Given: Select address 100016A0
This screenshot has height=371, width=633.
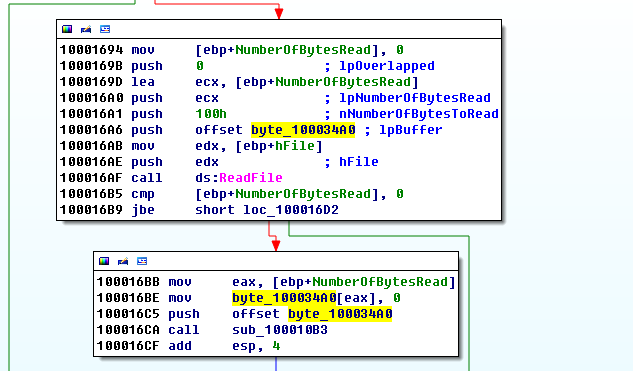Looking at the screenshot, I should [x=91, y=98].
